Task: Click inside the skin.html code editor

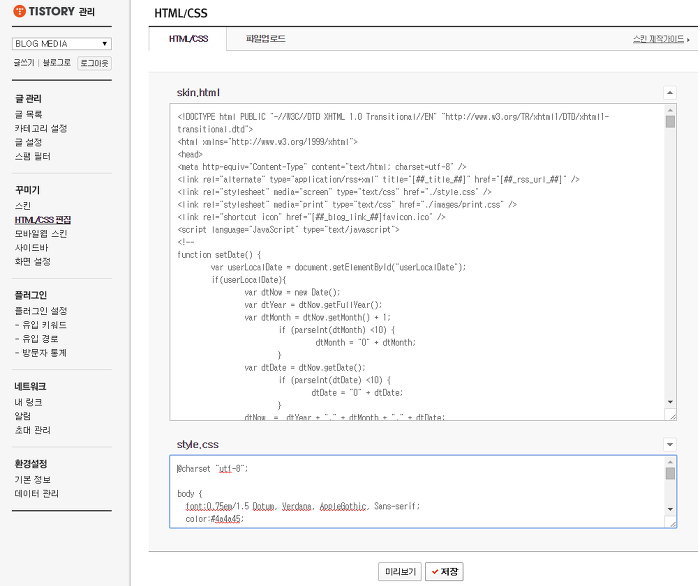Action: [417, 262]
